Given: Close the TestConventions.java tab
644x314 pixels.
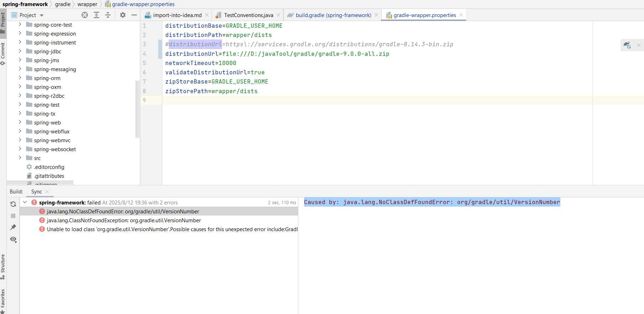Looking at the screenshot, I should [x=278, y=15].
